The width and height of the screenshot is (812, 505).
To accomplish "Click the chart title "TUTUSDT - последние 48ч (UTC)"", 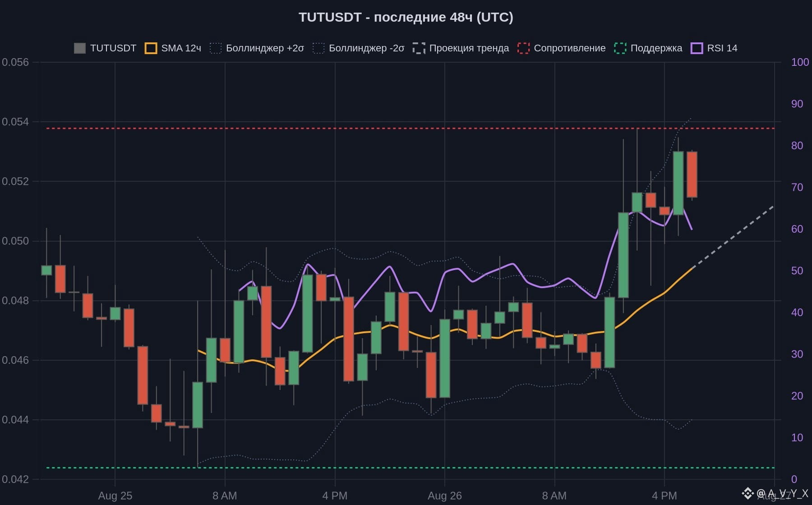I will [406, 17].
